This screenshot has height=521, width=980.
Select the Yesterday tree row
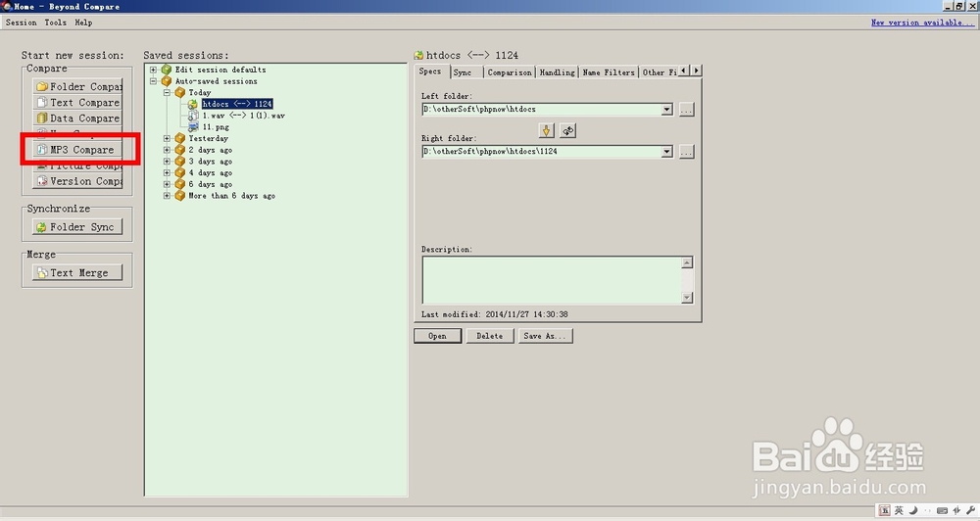(208, 139)
